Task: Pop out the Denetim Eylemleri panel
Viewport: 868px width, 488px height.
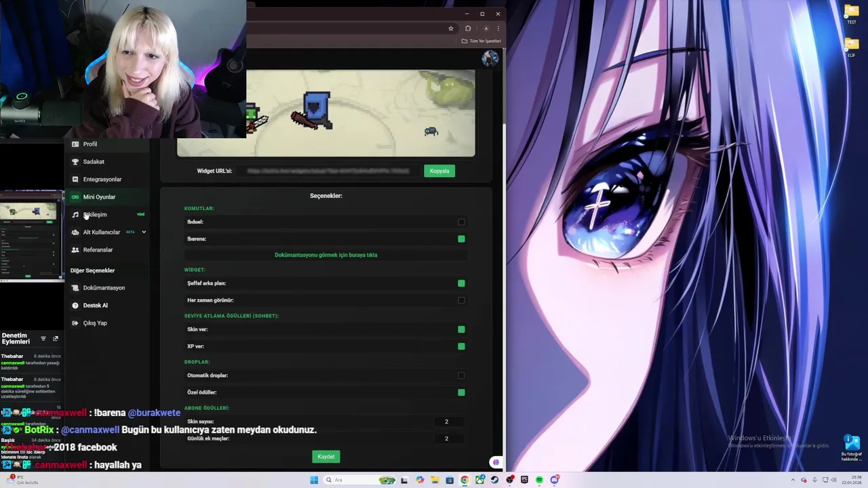Action: coord(56,339)
